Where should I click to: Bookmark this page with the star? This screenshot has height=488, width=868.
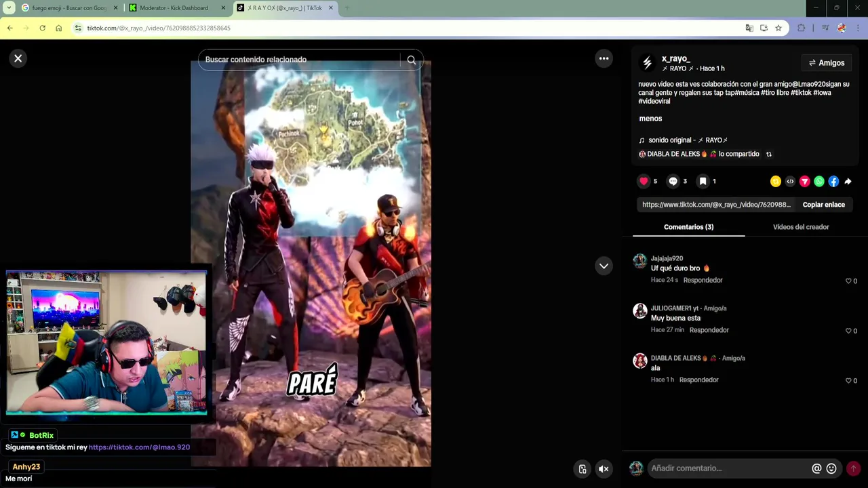pos(778,28)
